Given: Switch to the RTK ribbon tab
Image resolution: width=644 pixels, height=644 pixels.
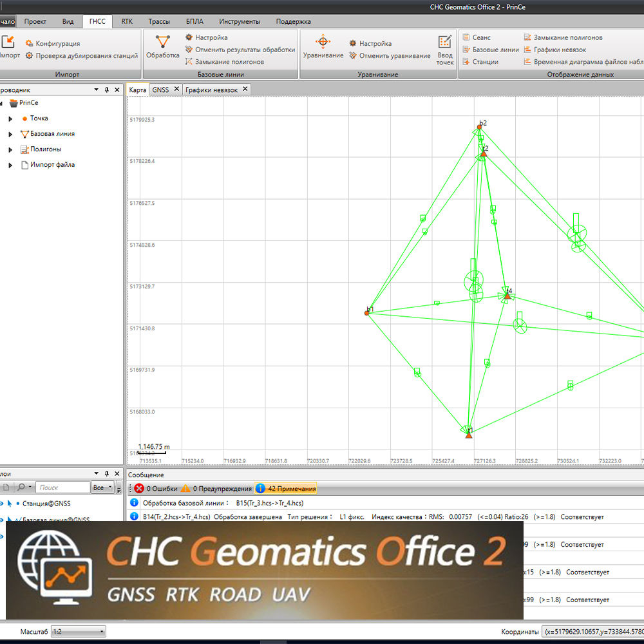Looking at the screenshot, I should 127,21.
